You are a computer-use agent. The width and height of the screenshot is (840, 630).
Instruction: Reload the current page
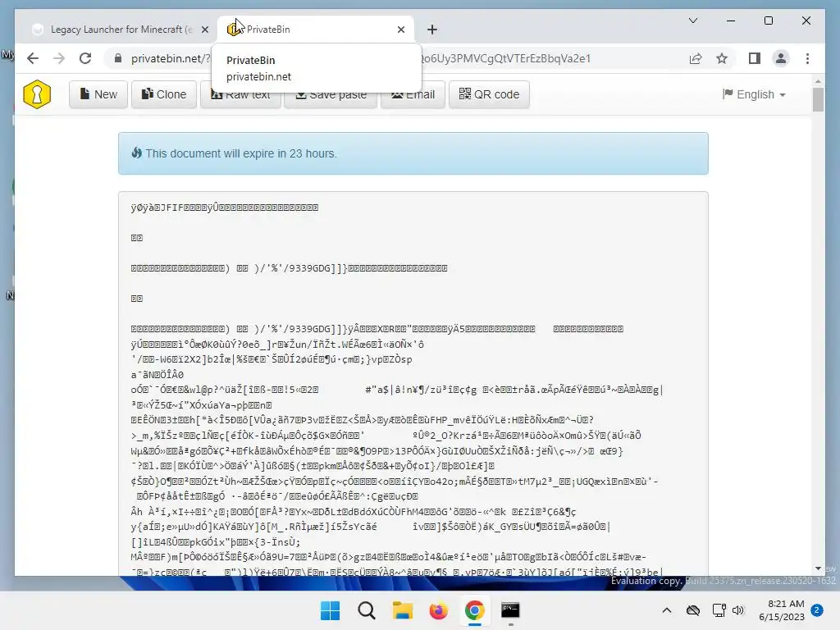[85, 58]
